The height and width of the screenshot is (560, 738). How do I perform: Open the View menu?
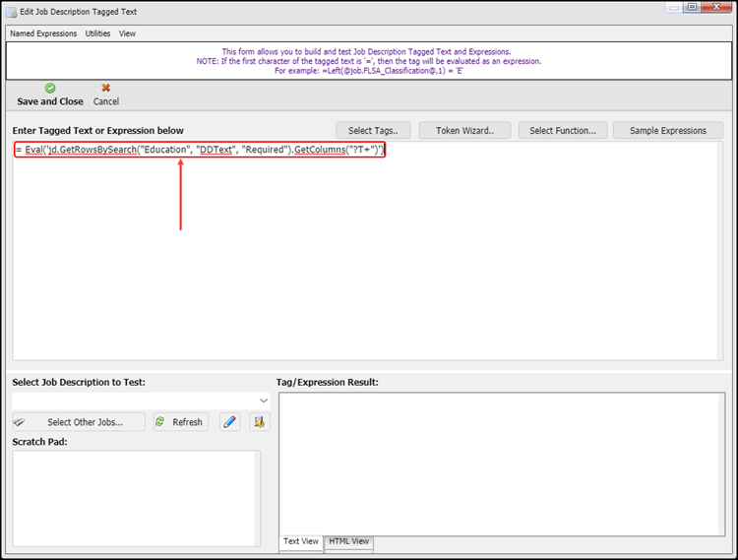[127, 33]
